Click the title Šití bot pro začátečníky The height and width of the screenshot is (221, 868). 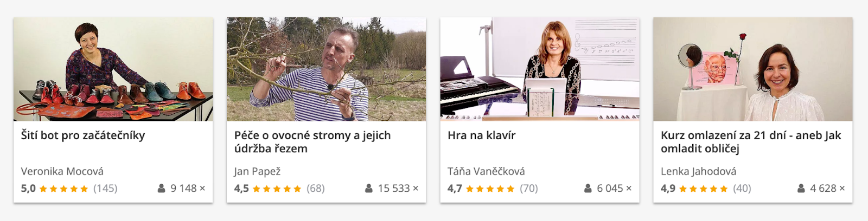pyautogui.click(x=83, y=135)
